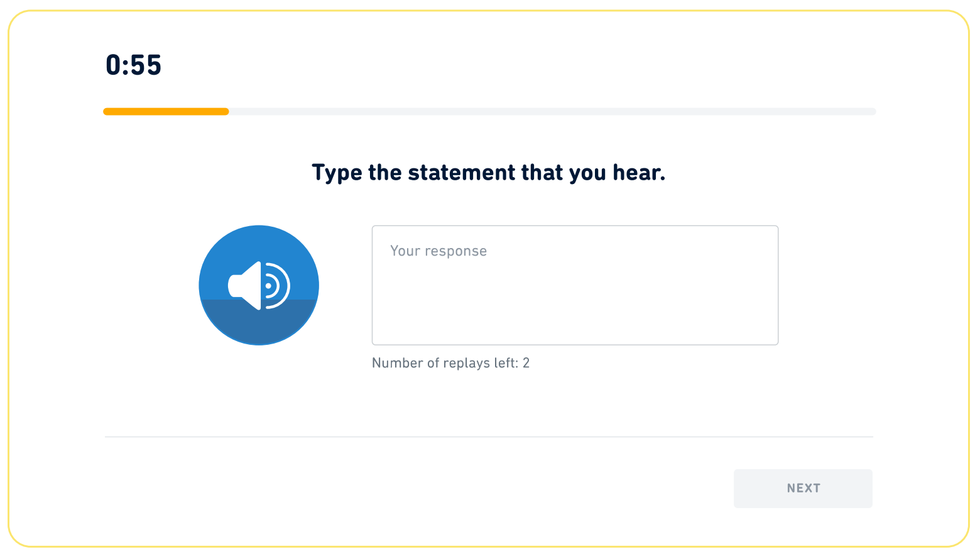Screen dimensions: 980x559
Task: Click the Number of replays left label
Action: tap(450, 363)
